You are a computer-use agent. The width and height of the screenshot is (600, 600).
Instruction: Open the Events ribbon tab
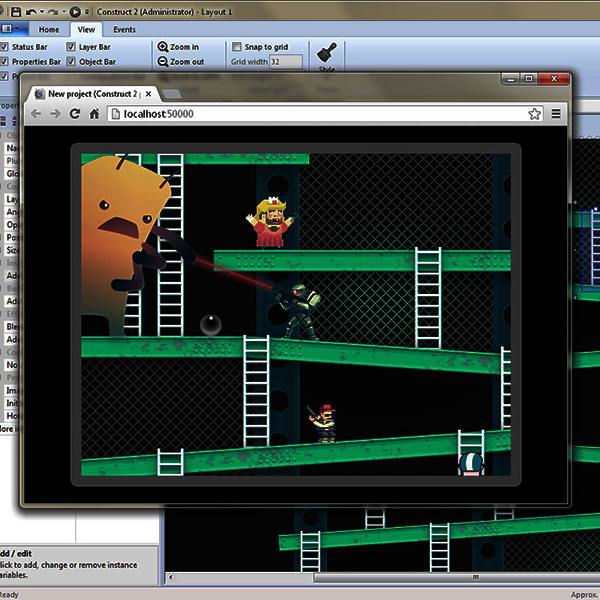pos(124,30)
